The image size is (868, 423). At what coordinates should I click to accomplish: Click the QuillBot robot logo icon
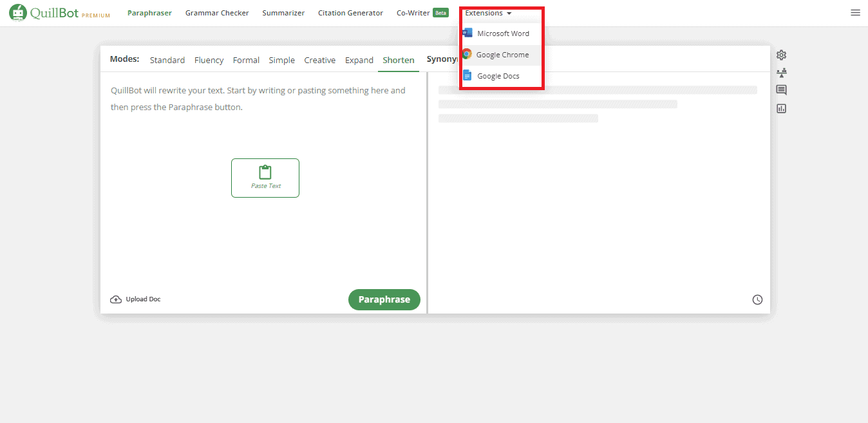point(18,13)
